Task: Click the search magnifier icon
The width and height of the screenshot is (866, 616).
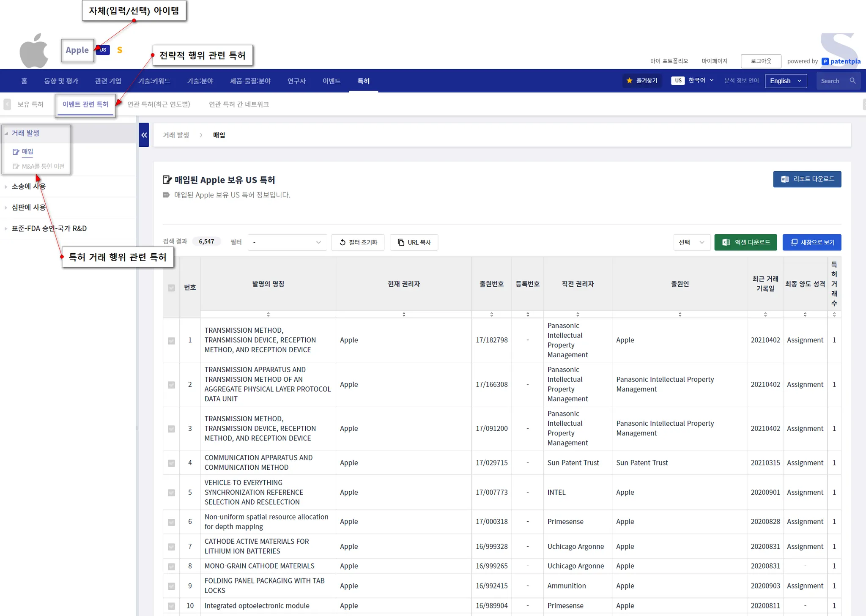Action: tap(852, 81)
